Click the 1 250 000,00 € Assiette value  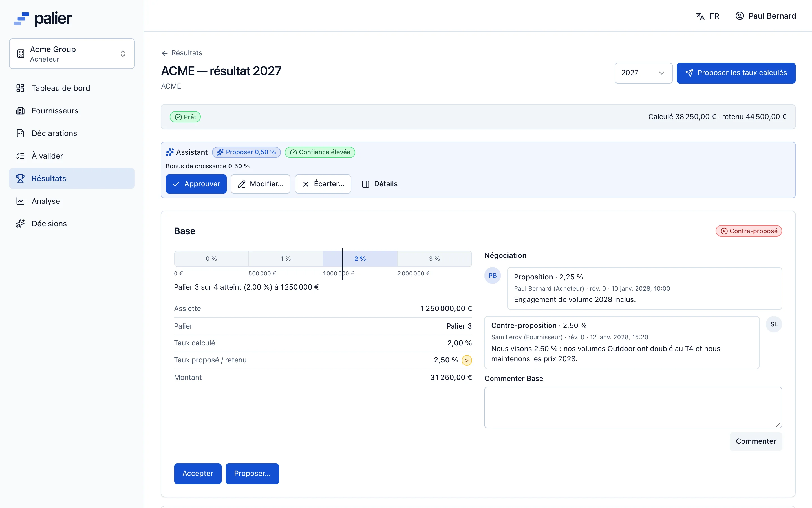[x=446, y=308]
